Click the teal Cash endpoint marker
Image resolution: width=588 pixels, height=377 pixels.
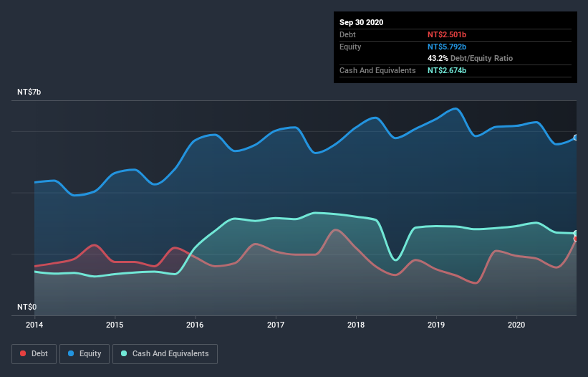(576, 234)
